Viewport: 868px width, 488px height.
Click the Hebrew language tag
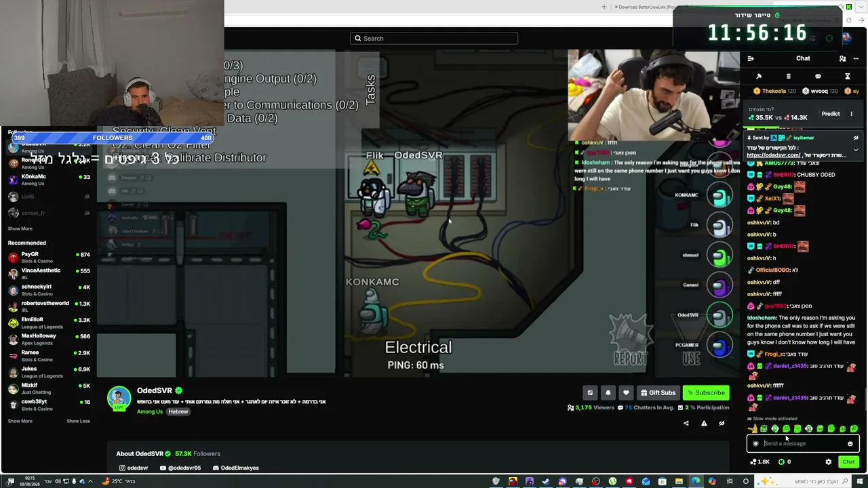[x=178, y=411]
